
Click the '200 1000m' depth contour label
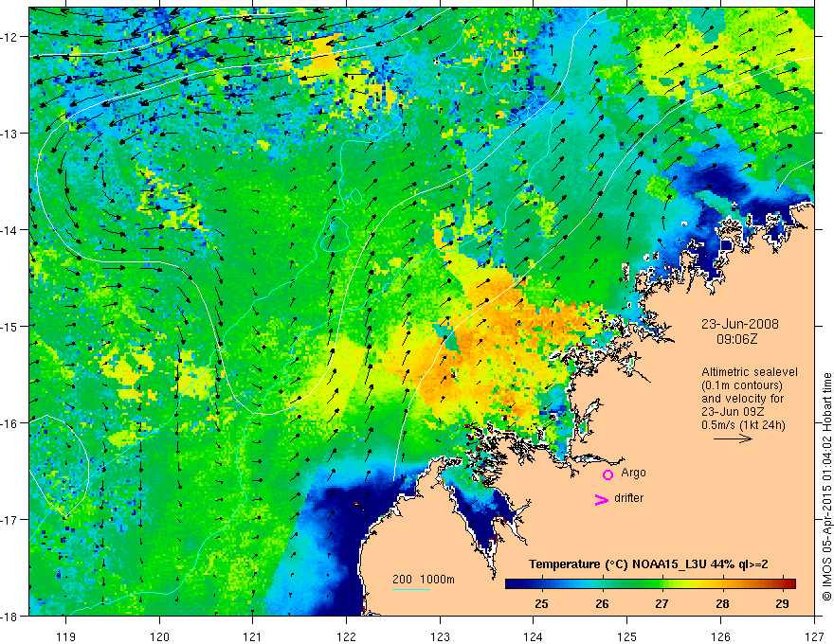[x=424, y=580]
